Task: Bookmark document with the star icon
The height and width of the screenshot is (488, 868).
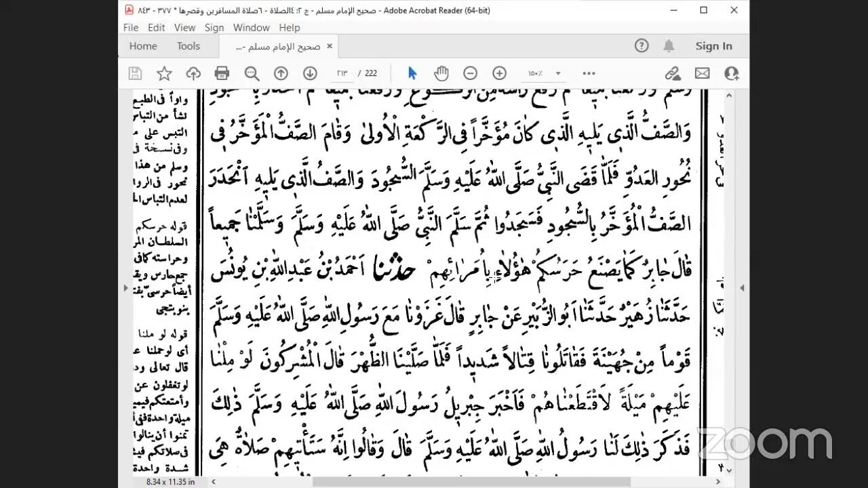Action: (x=164, y=73)
